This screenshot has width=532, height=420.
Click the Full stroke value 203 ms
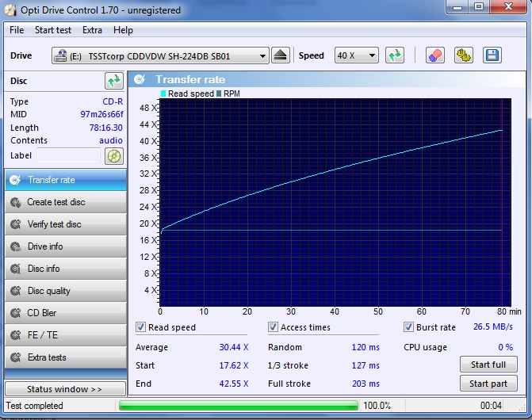pyautogui.click(x=366, y=384)
